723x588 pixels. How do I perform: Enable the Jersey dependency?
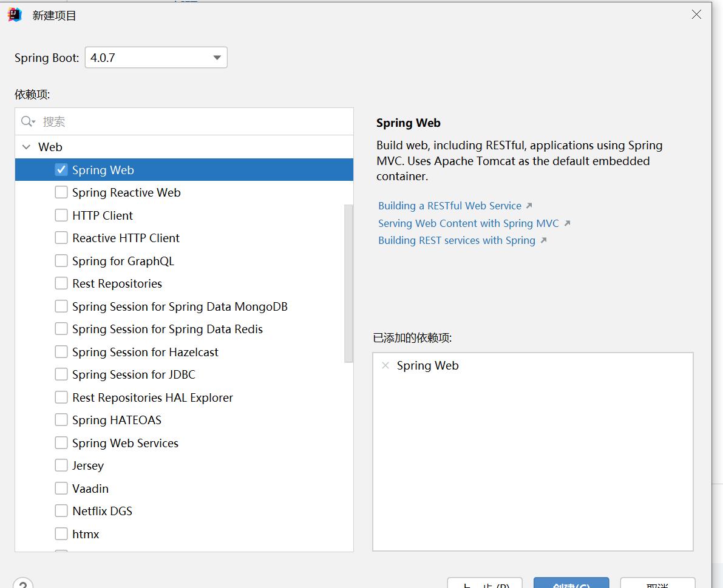tap(61, 465)
